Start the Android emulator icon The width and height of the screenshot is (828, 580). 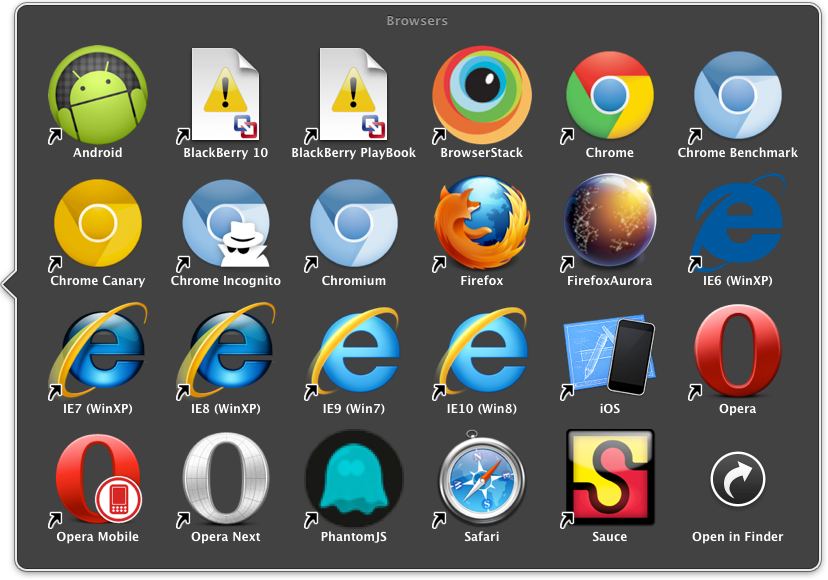click(96, 95)
